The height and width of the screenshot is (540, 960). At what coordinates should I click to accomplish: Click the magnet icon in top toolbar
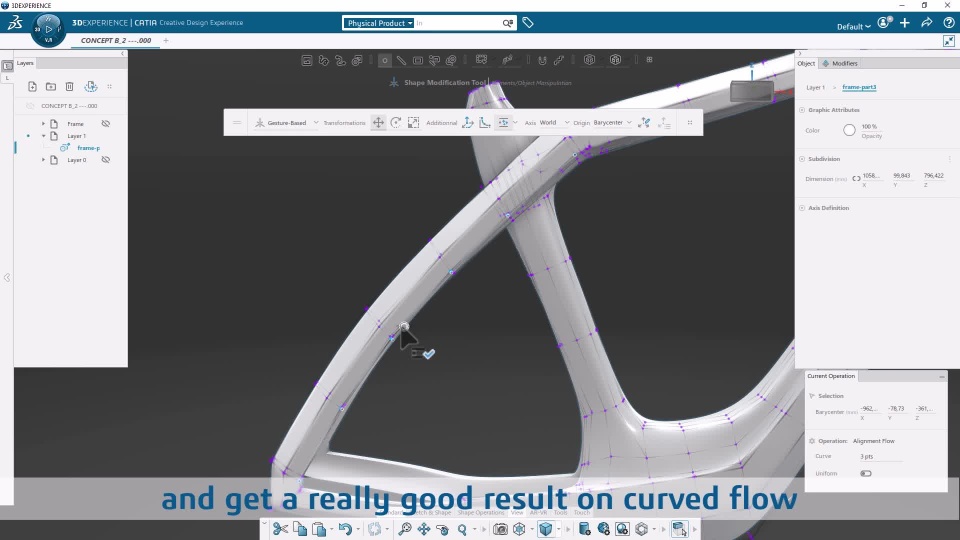click(x=542, y=60)
